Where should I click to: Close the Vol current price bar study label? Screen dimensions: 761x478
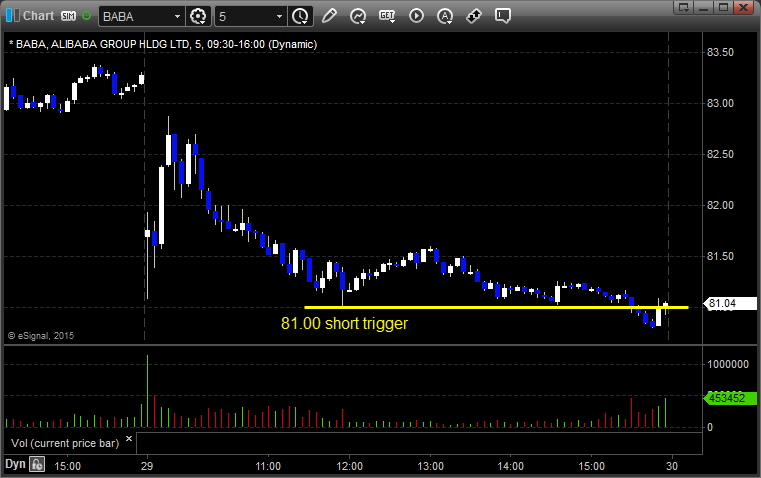click(x=129, y=439)
